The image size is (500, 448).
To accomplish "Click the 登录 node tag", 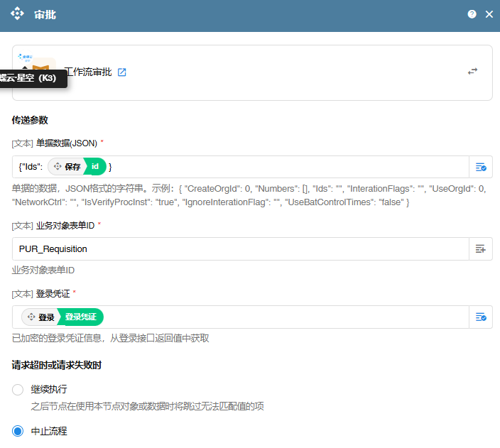I will [x=40, y=317].
